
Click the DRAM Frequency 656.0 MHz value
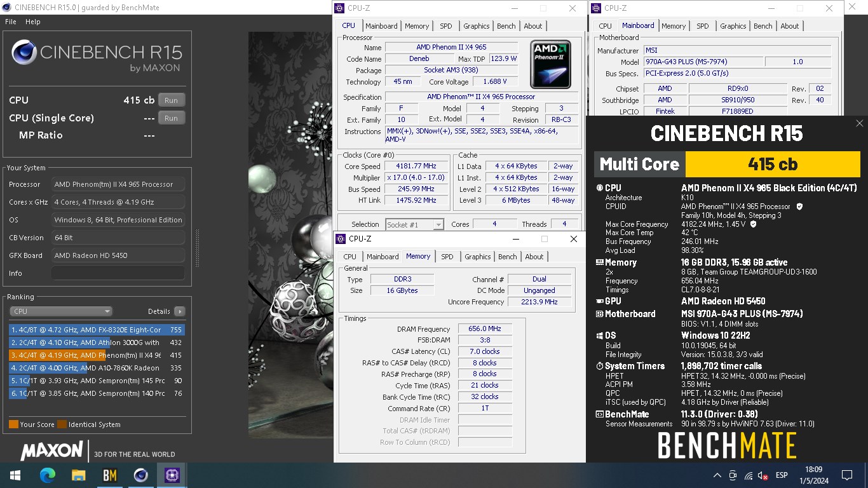click(x=485, y=329)
